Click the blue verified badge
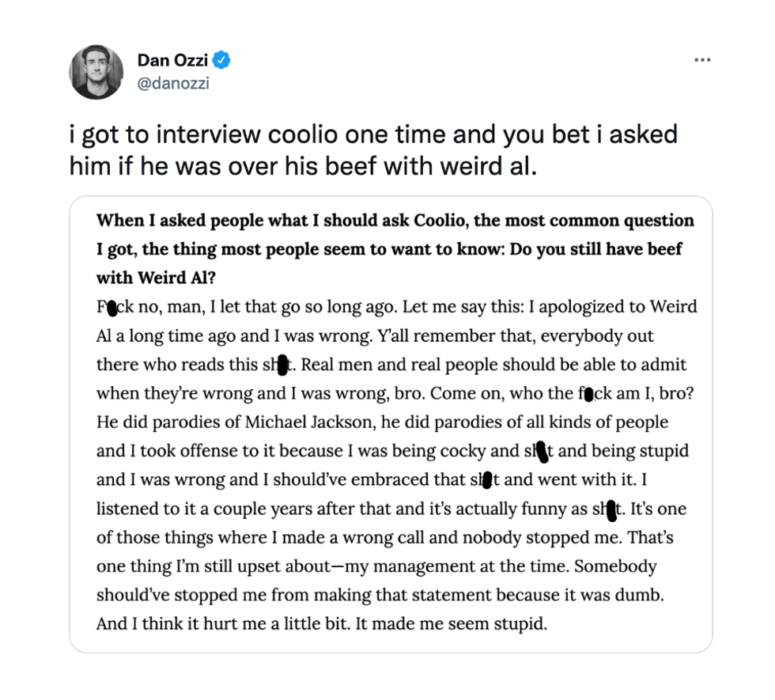 pos(222,60)
